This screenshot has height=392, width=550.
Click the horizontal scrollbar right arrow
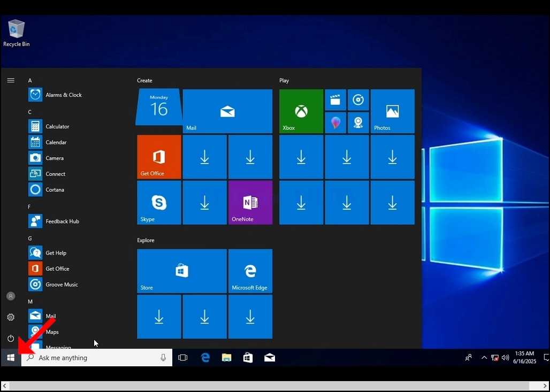click(545, 386)
